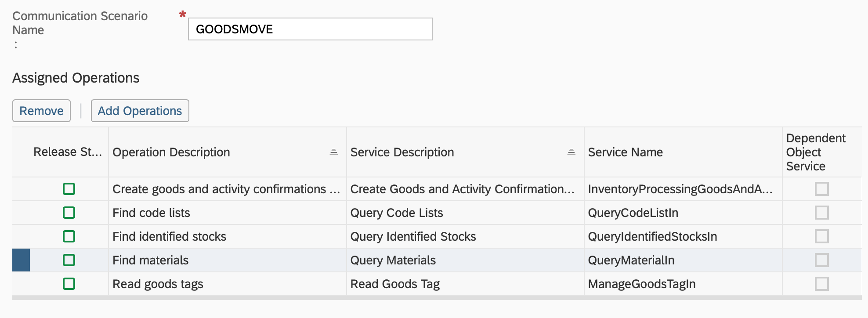Toggle Dependent Object Service for QueryCodeListIn
868x318 pixels.
(821, 213)
